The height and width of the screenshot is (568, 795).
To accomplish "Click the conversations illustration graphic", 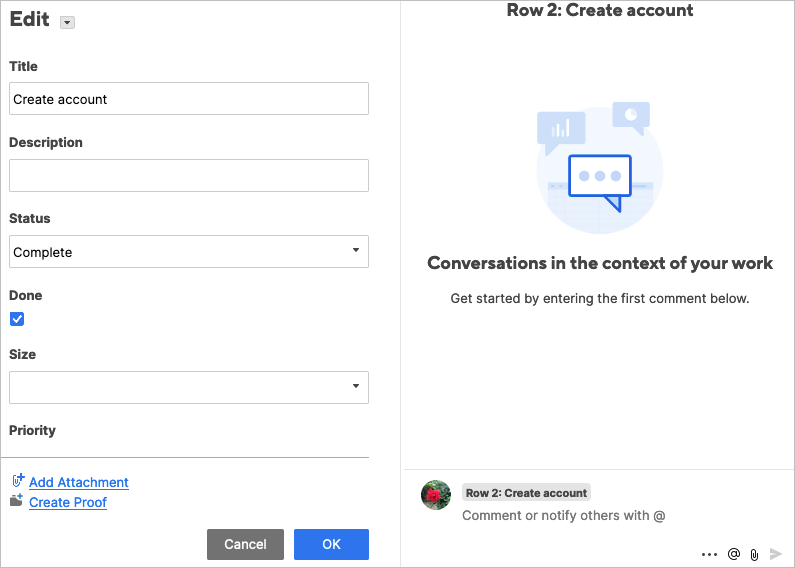I will pyautogui.click(x=599, y=167).
